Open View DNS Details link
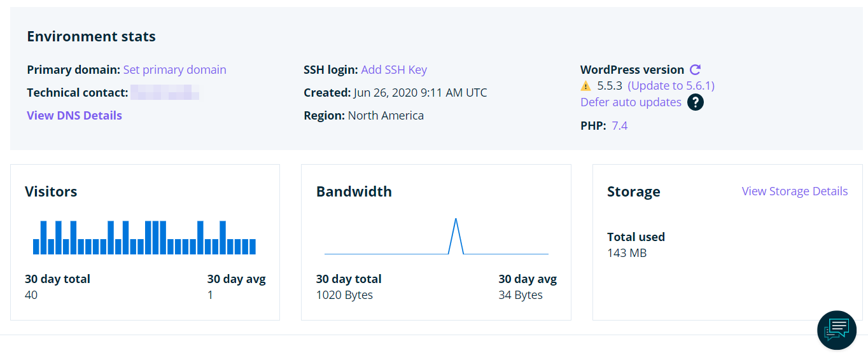Screen dimensions: 868x353 coord(74,116)
